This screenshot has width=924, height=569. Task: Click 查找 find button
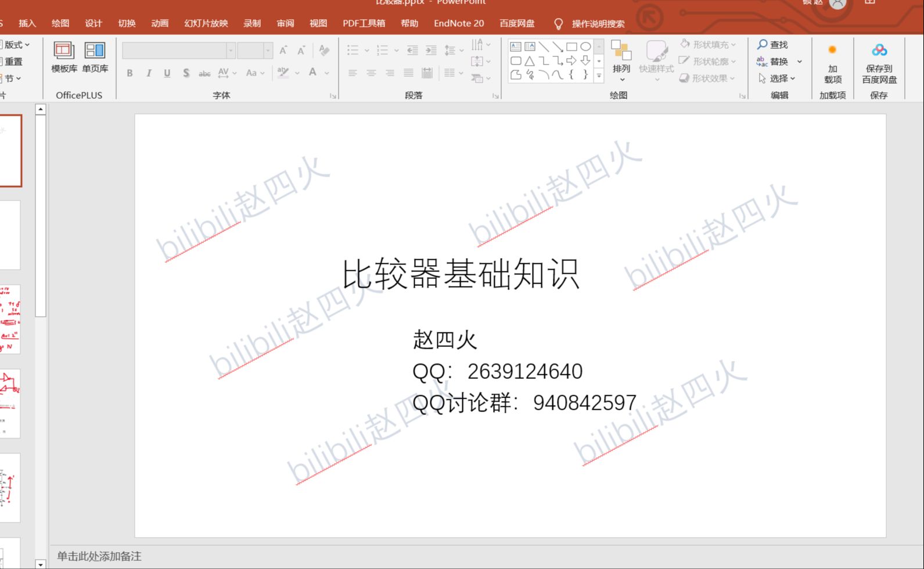pyautogui.click(x=772, y=45)
